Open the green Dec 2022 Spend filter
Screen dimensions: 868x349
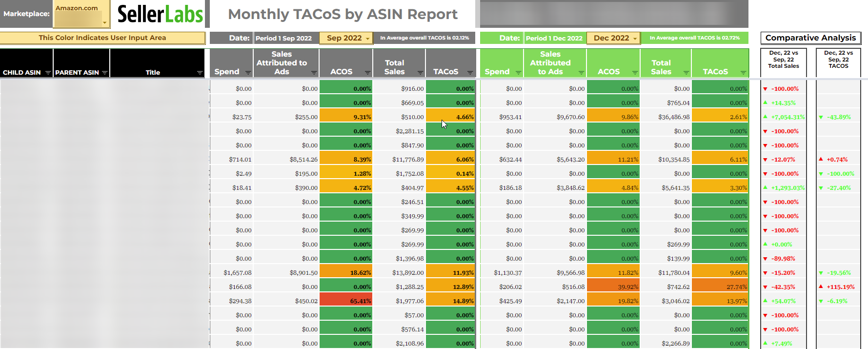point(518,73)
